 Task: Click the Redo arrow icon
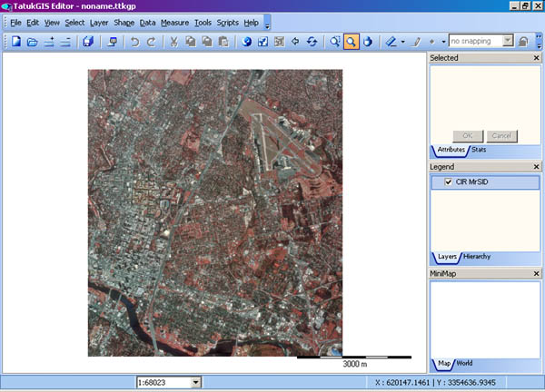(151, 42)
